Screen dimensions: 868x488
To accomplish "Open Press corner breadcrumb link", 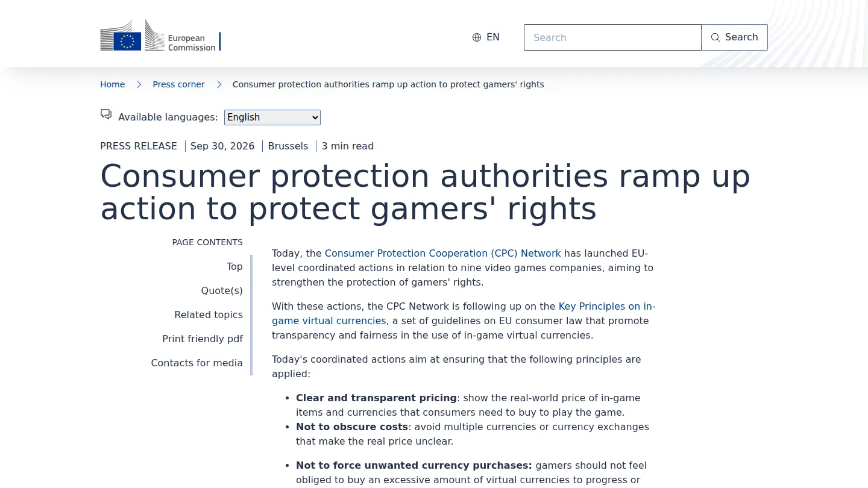I will (x=178, y=84).
